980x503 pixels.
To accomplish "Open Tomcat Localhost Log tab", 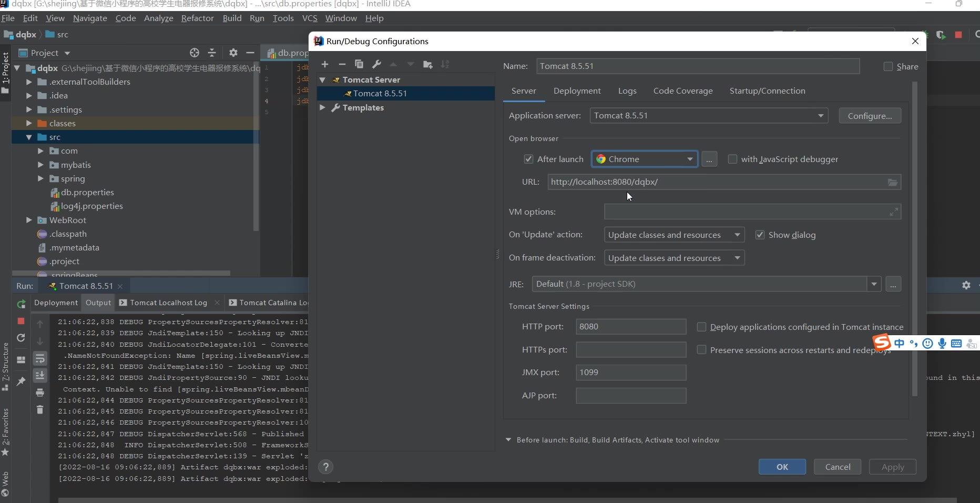I will pyautogui.click(x=168, y=303).
